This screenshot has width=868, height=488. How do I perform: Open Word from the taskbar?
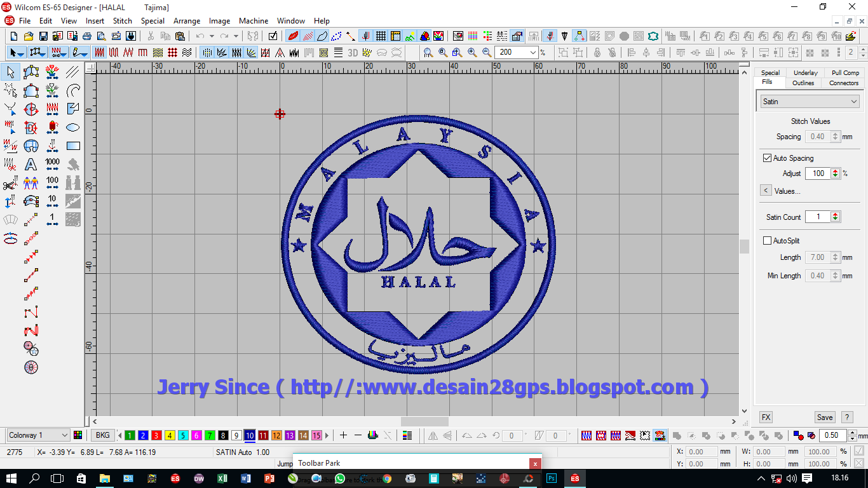click(x=246, y=478)
